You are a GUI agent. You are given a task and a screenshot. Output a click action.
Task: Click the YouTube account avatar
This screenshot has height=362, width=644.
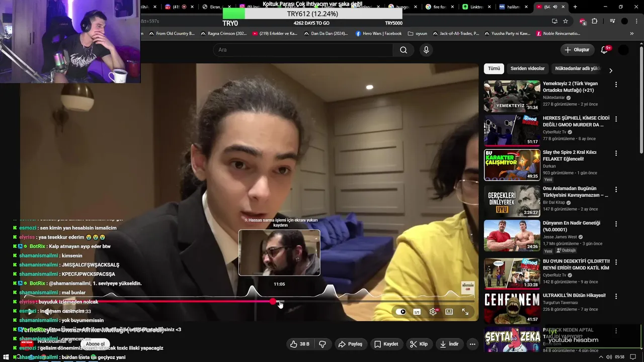(x=623, y=50)
